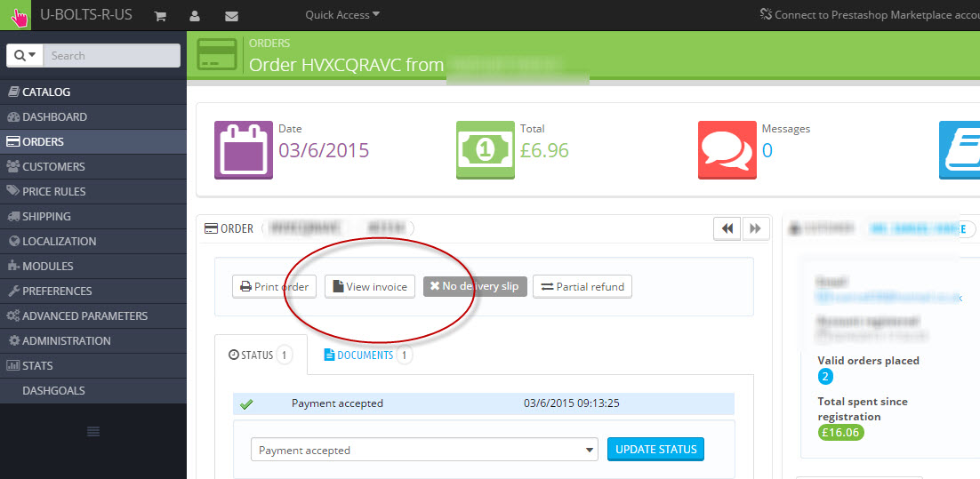The width and height of the screenshot is (980, 479).
Task: Open the shopping cart icon in header
Action: (x=160, y=16)
